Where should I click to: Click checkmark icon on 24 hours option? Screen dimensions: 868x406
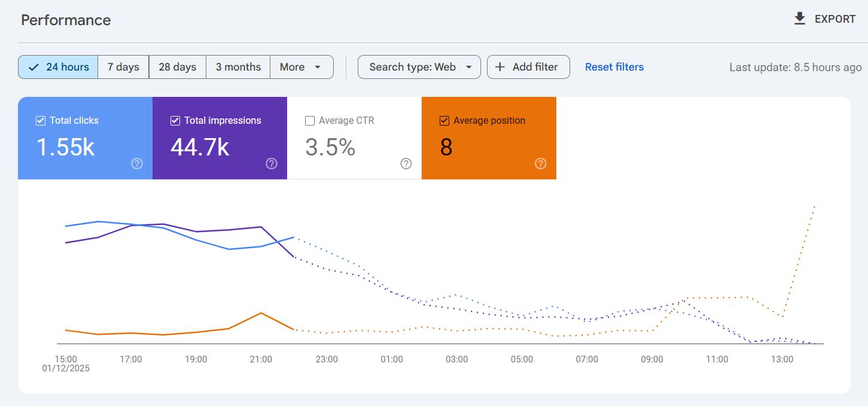[x=34, y=67]
